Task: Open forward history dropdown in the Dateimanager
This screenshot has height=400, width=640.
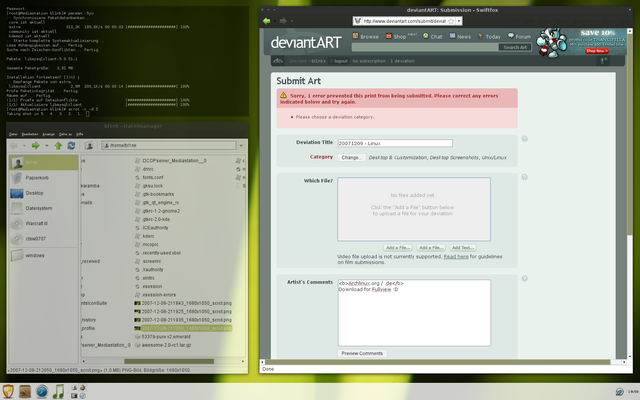Action: 47,146
